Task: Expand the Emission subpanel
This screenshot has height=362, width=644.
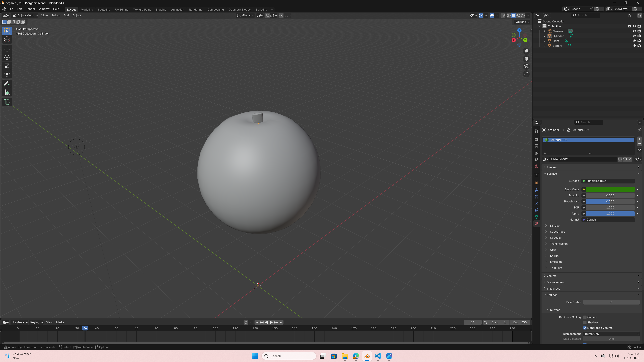Action: [555, 262]
